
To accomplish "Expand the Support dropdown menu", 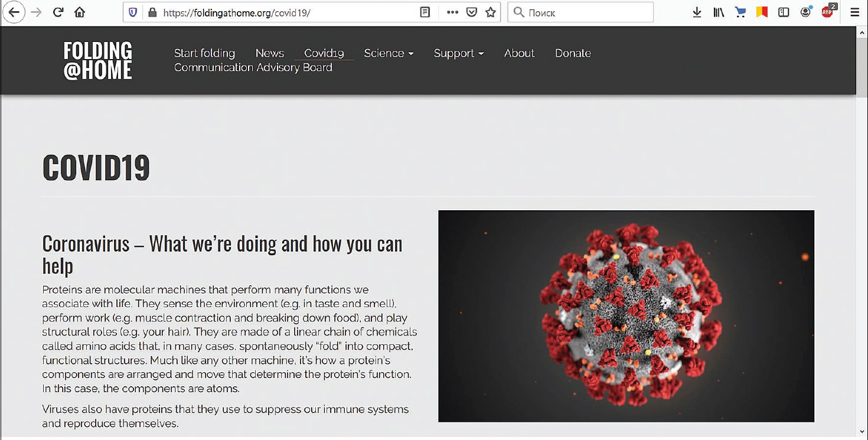I will click(458, 53).
